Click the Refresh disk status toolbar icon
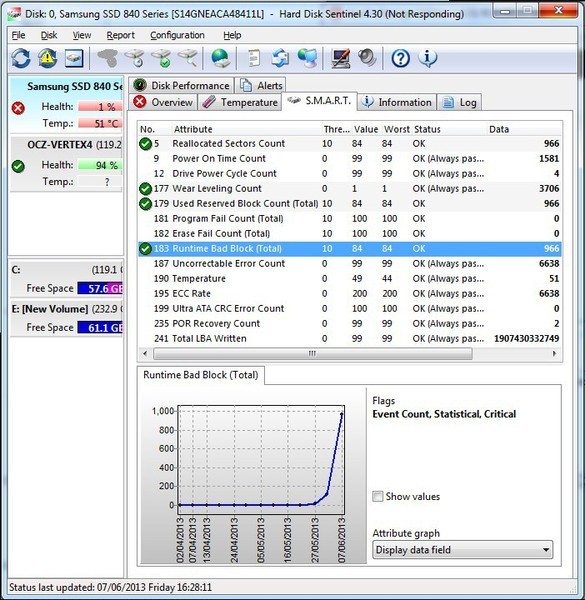 21,59
